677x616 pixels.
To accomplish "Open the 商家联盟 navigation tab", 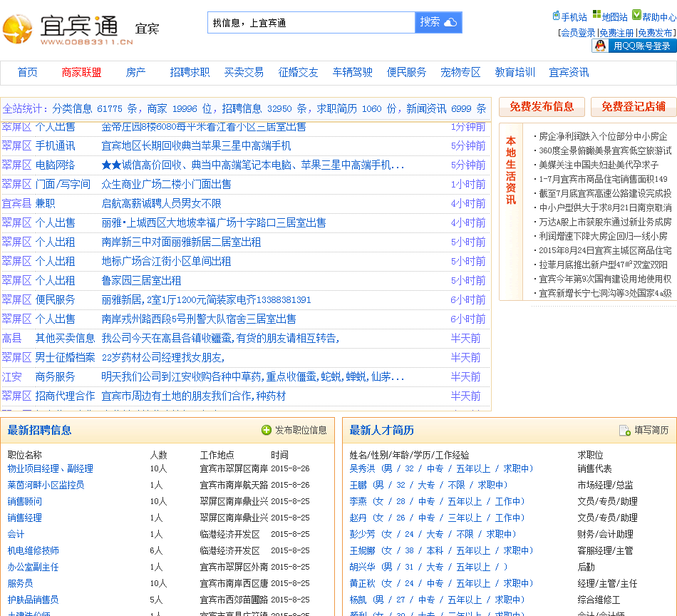I will point(81,72).
